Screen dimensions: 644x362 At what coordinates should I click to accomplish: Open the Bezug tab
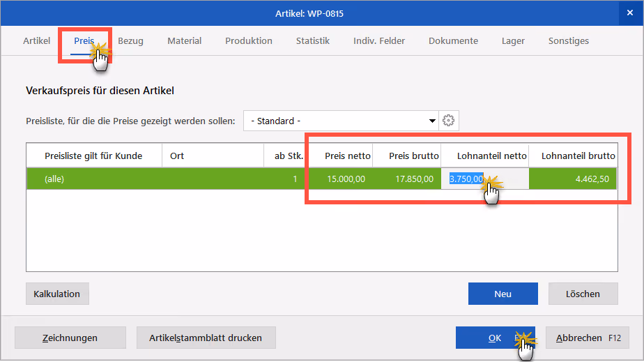(130, 40)
